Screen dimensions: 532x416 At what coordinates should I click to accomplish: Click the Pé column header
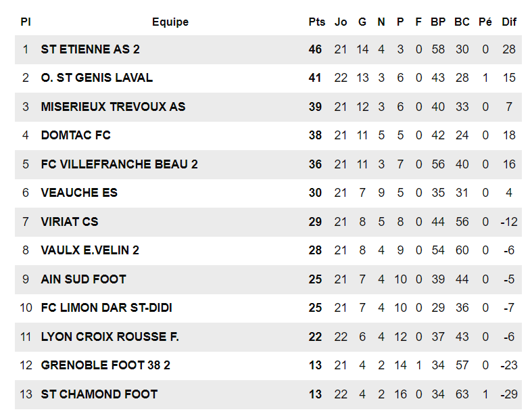click(485, 22)
